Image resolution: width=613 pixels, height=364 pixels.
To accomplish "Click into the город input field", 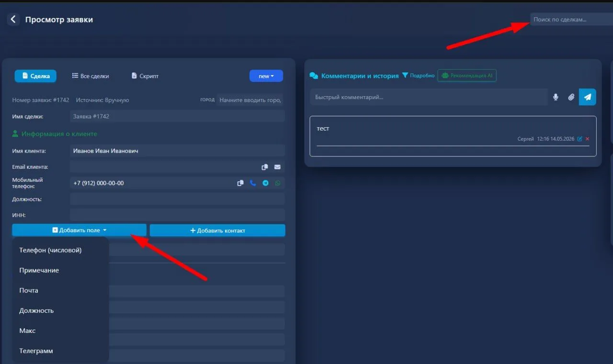I will pyautogui.click(x=250, y=100).
